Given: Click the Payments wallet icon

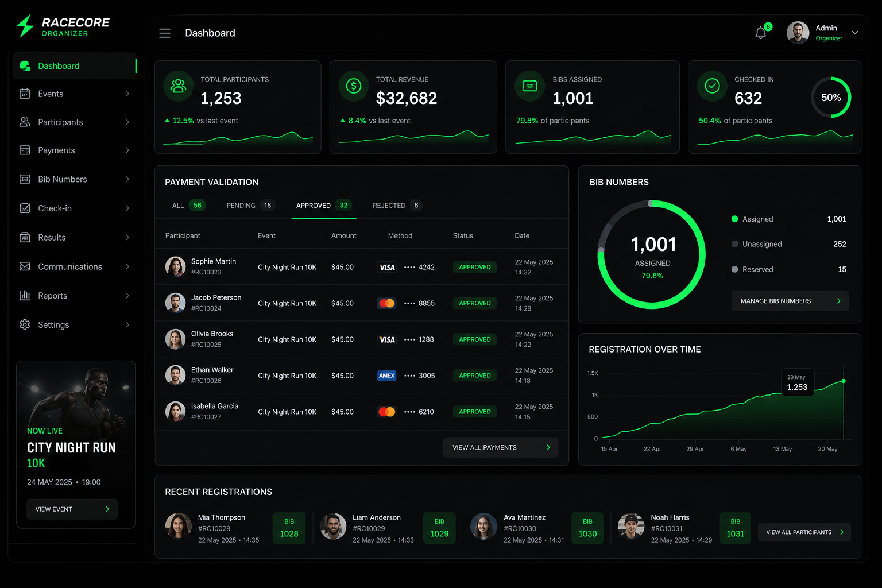Looking at the screenshot, I should click(x=25, y=150).
